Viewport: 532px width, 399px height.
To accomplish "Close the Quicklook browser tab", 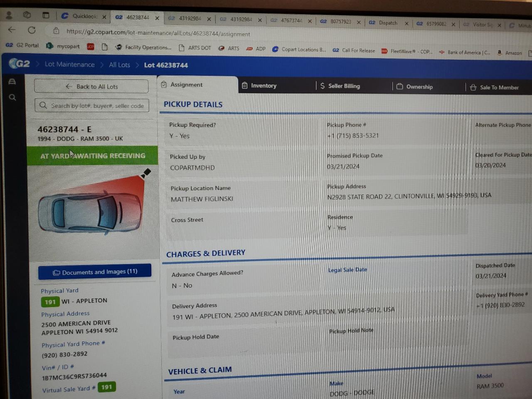I will point(104,17).
